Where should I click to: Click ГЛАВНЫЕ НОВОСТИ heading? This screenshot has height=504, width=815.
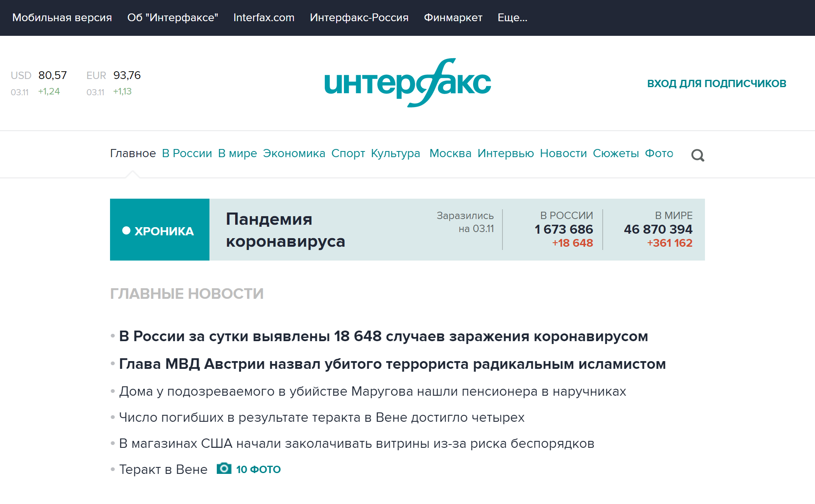pos(187,294)
